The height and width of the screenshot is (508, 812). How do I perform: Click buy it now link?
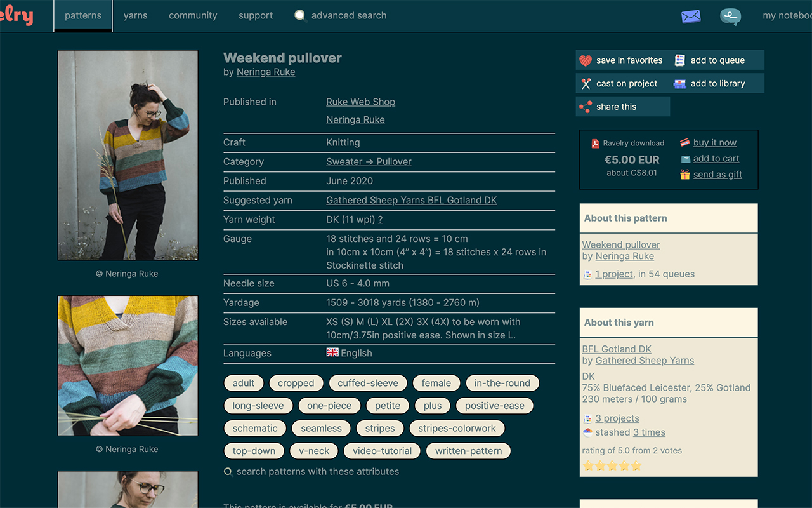[715, 142]
